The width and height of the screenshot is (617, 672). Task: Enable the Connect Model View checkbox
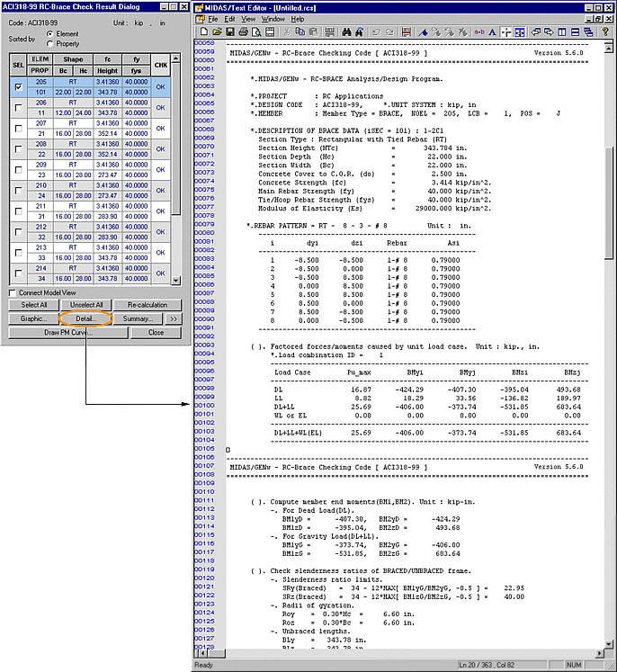click(x=13, y=292)
